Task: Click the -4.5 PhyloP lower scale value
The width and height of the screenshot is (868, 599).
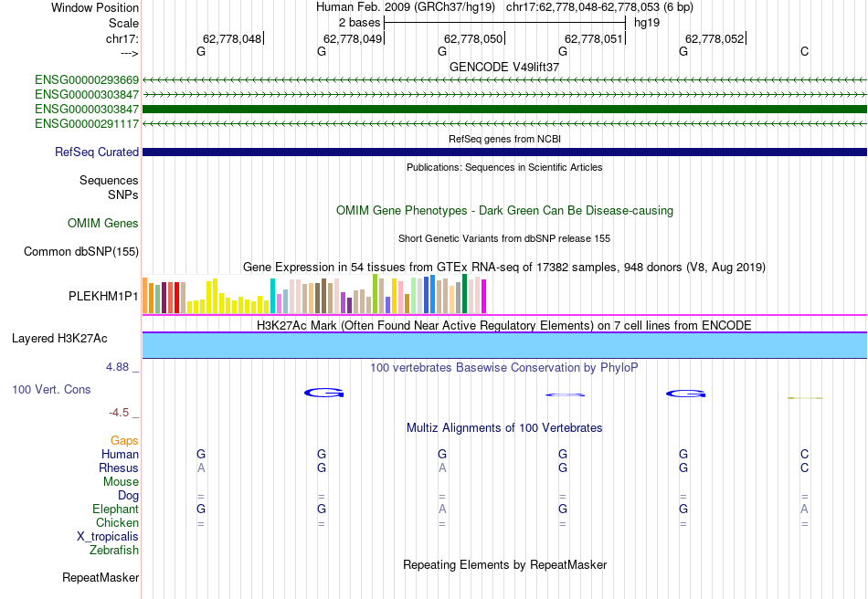Action: (119, 413)
